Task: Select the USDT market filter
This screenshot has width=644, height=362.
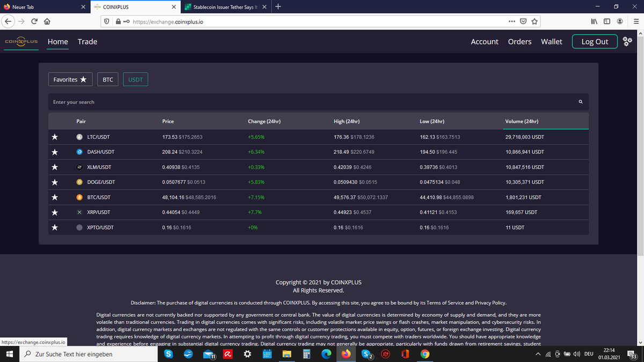Action: pyautogui.click(x=136, y=79)
